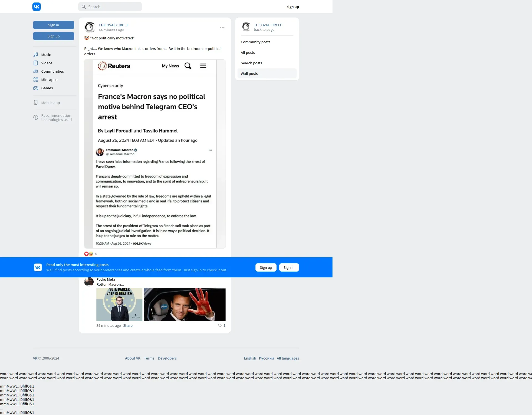Like Pedro Mota's comment heart icon
532x415 pixels.
tap(220, 325)
